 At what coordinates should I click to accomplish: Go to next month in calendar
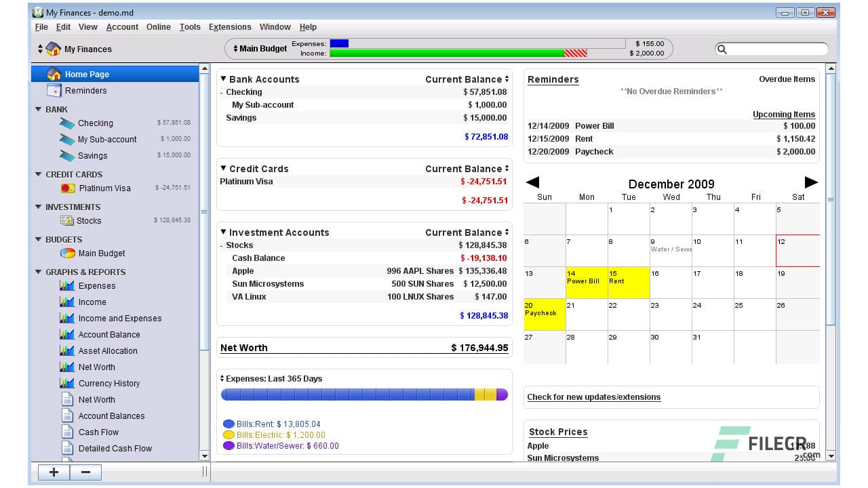[811, 182]
